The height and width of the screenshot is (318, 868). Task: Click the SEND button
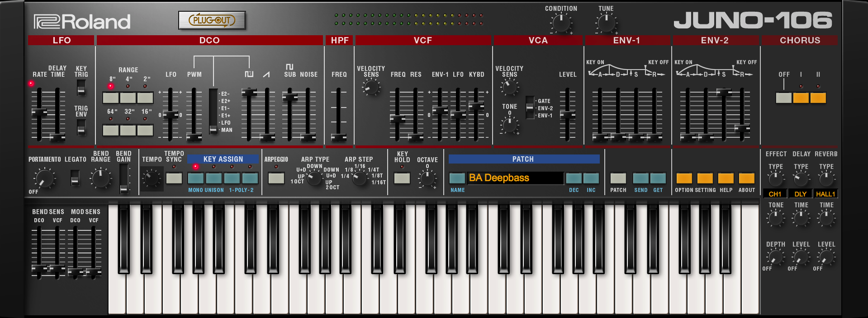641,178
